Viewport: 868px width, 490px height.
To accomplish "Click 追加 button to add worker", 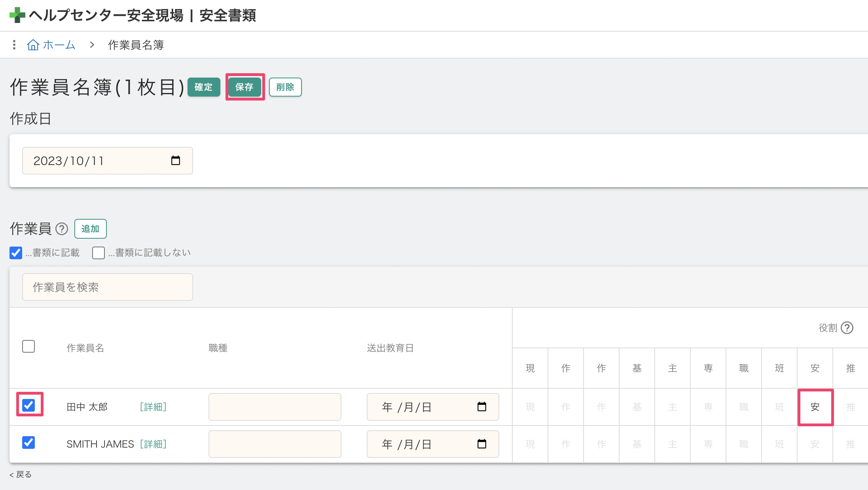I will [x=90, y=229].
